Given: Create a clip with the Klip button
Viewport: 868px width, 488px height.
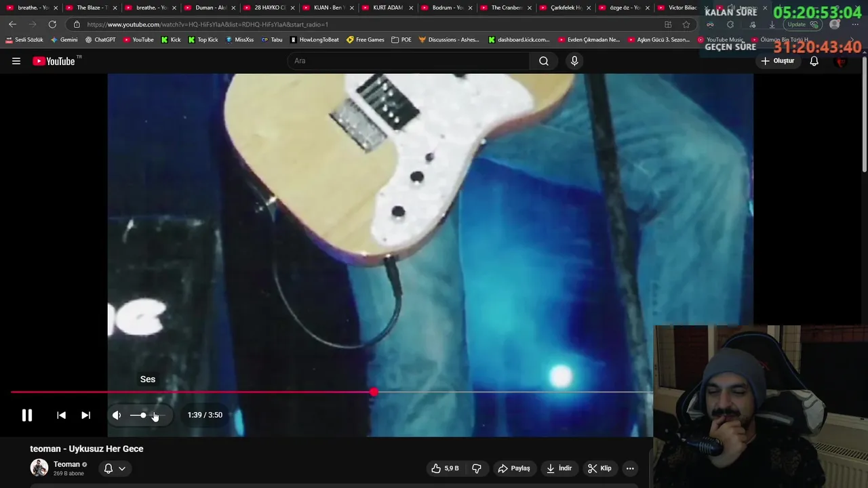Looking at the screenshot, I should click(x=599, y=468).
